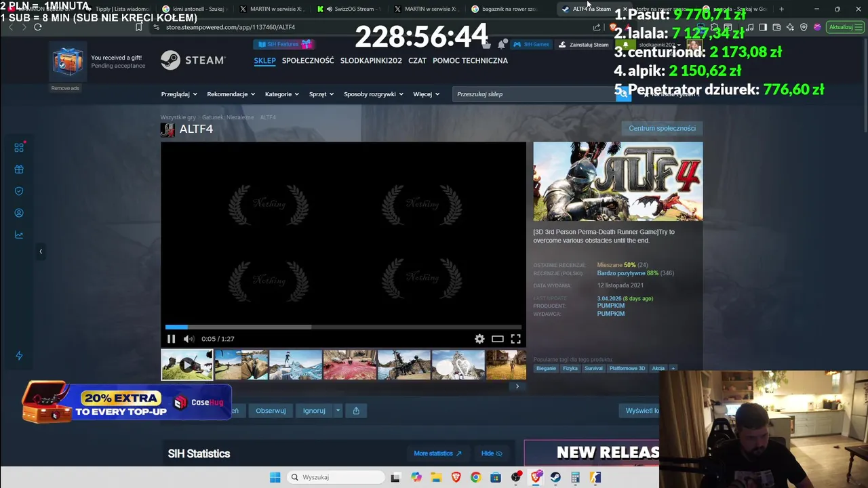Expand the Przeglądaj dropdown
The width and height of the screenshot is (868, 488).
click(x=179, y=94)
